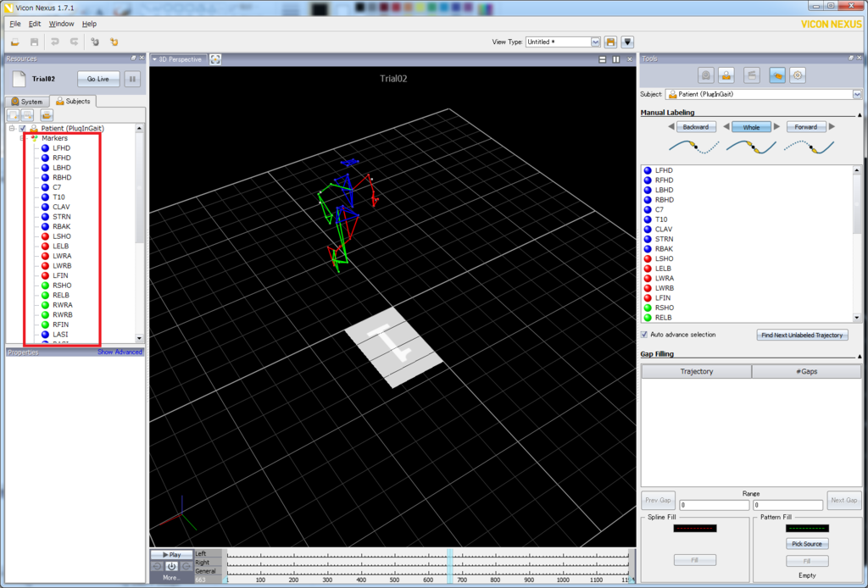Viewport: 868px width, 588px height.
Task: Select Whole labeling mode
Action: tap(751, 127)
